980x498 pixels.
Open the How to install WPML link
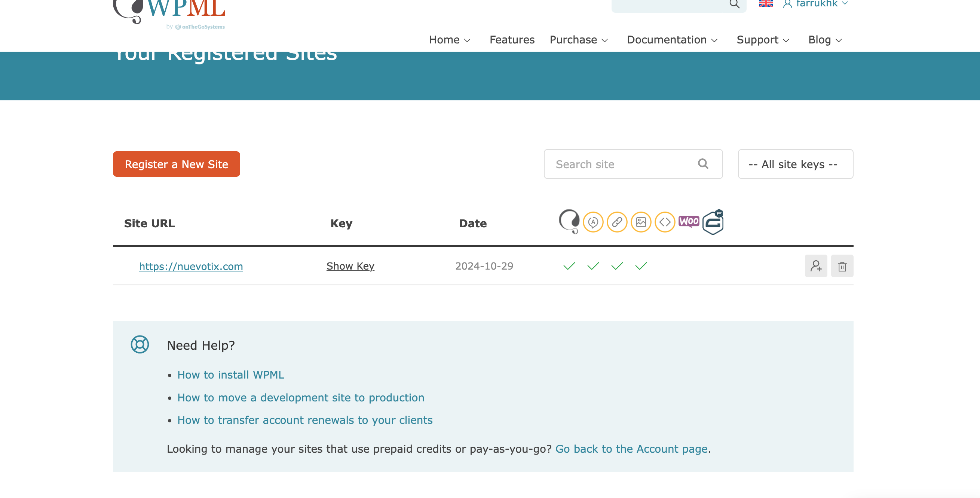[230, 375]
